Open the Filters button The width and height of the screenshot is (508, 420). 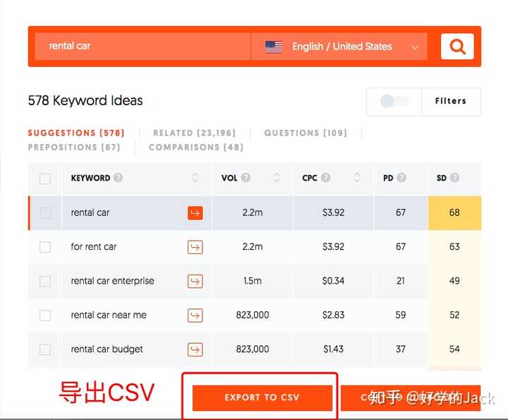[x=451, y=101]
